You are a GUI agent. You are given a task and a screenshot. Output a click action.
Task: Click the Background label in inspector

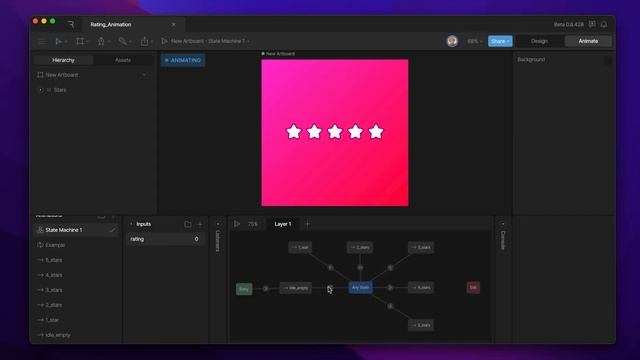tap(531, 60)
